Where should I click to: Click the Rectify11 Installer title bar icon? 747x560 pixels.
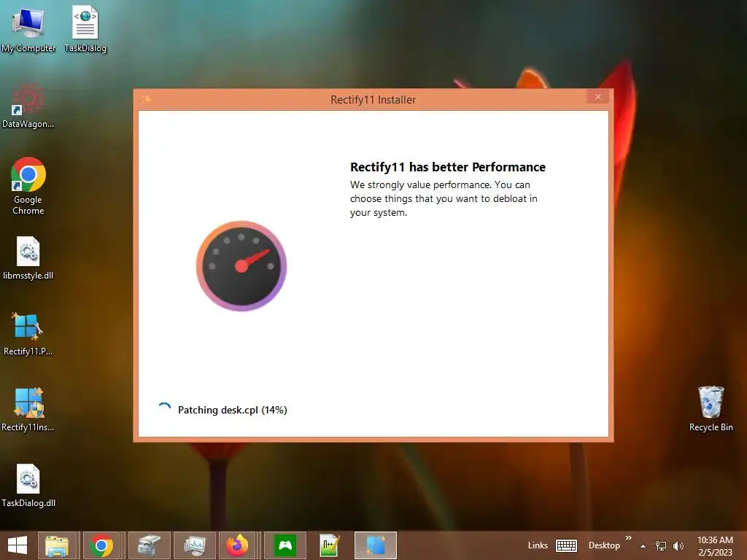coord(146,98)
